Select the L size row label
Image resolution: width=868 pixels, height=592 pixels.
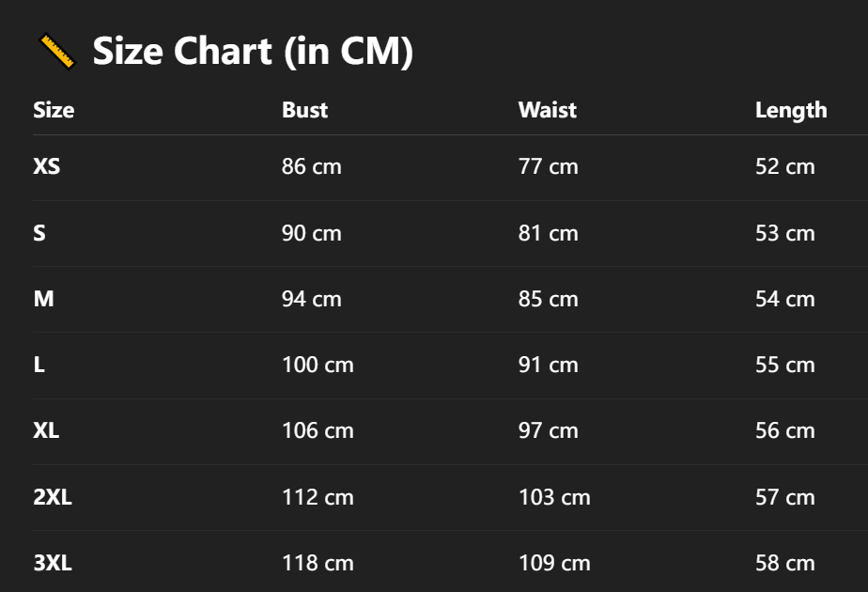click(39, 365)
